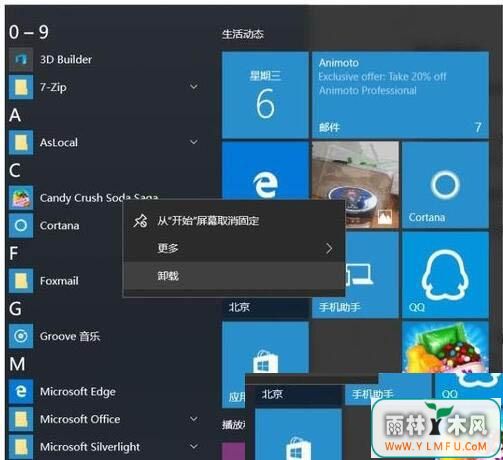Click the Edge browser tile
Screen dimensions: 503x460
coord(265,170)
